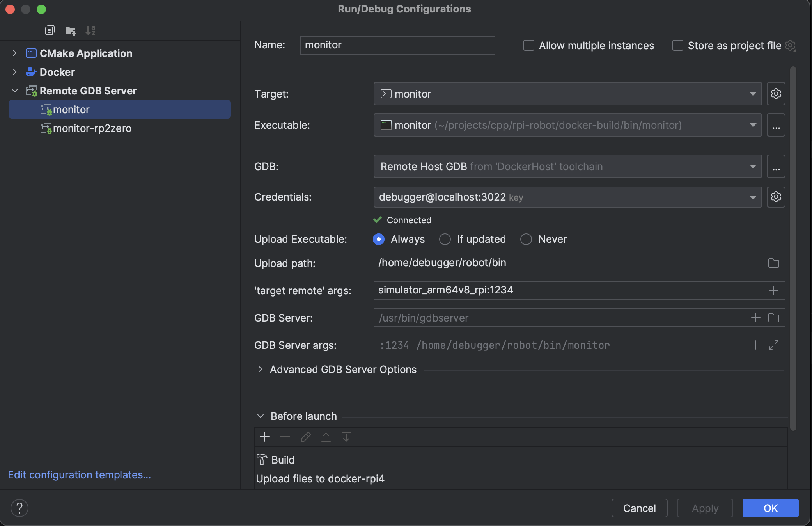812x526 pixels.
Task: Open Edit configuration templates link
Action: click(79, 474)
